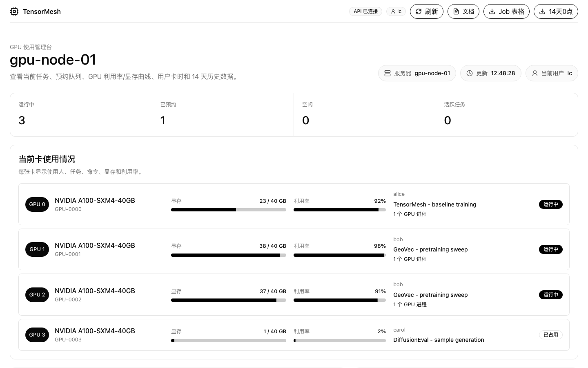
Task: Click the person icon beside 当前用户
Action: [535, 73]
